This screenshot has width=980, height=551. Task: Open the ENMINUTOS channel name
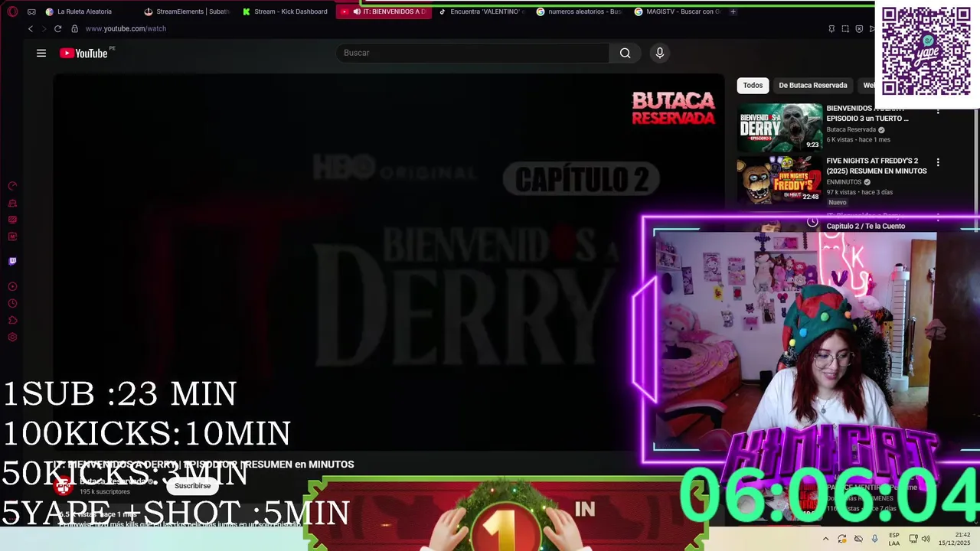[844, 182]
